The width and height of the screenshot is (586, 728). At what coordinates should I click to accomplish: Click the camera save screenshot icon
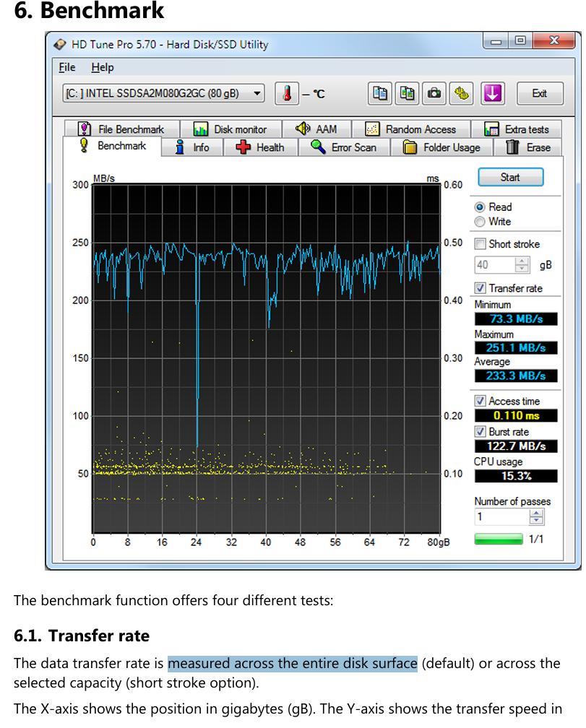(x=434, y=93)
